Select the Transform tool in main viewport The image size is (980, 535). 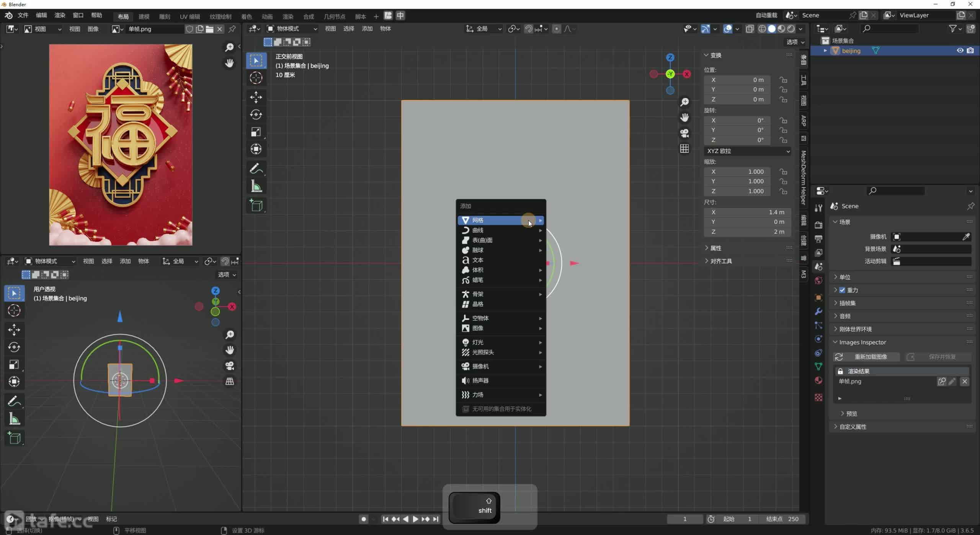pyautogui.click(x=256, y=149)
